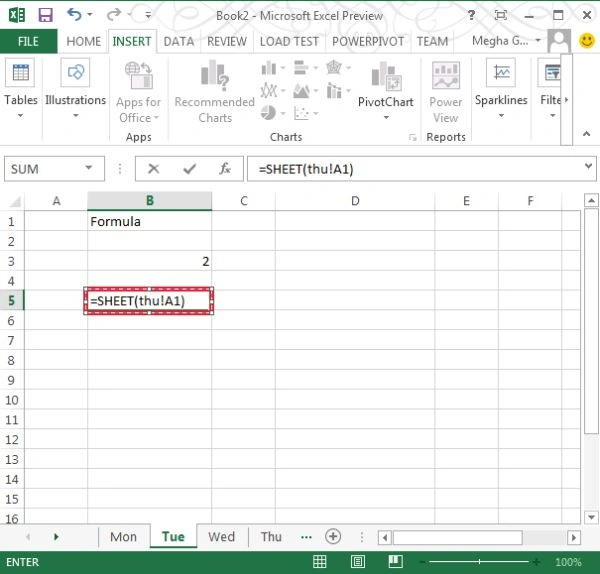Expand the formula bar

(x=588, y=166)
